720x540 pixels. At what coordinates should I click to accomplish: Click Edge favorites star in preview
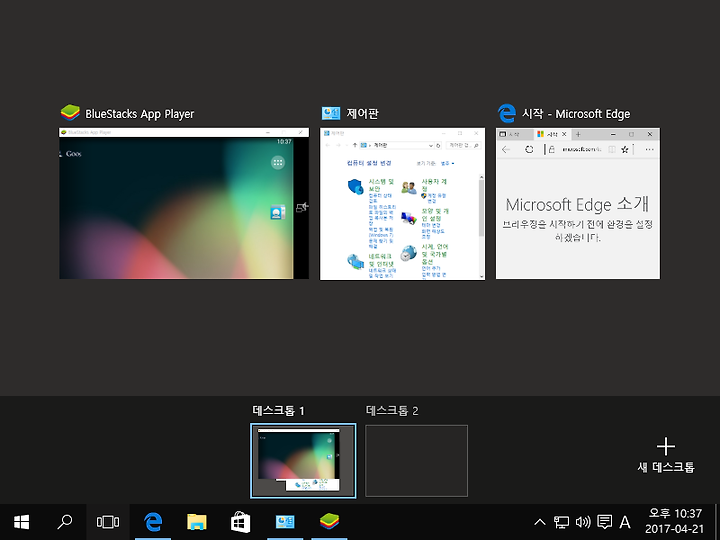[x=624, y=150]
